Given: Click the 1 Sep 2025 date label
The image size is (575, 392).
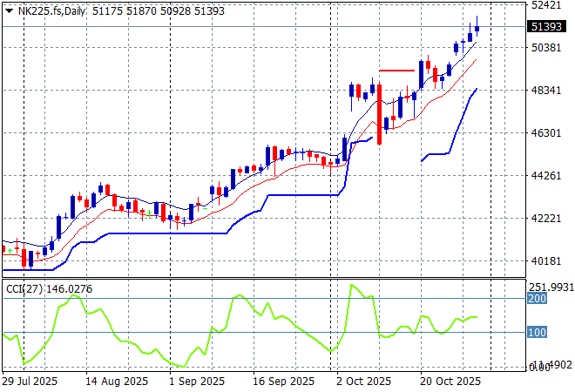Looking at the screenshot, I should click(x=198, y=382).
